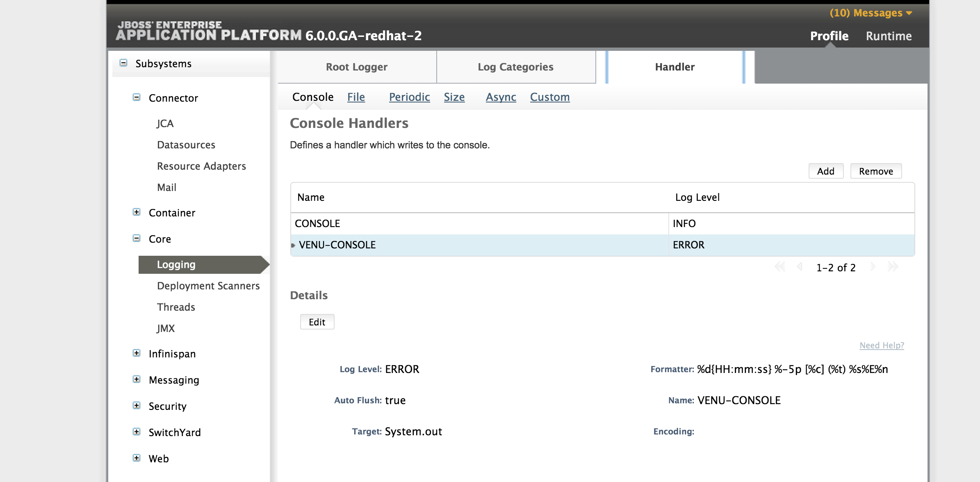Open Threads in the sidebar
This screenshot has height=482, width=980.
coord(176,307)
